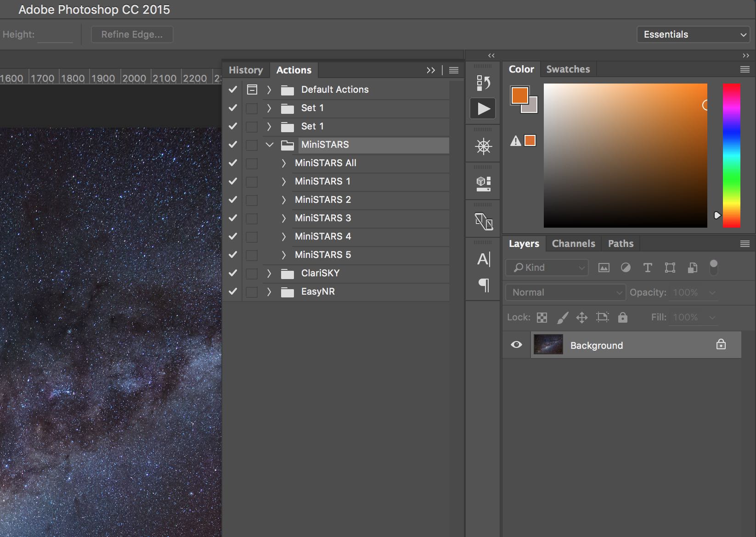Click the Actions play icon in dock

tap(483, 109)
